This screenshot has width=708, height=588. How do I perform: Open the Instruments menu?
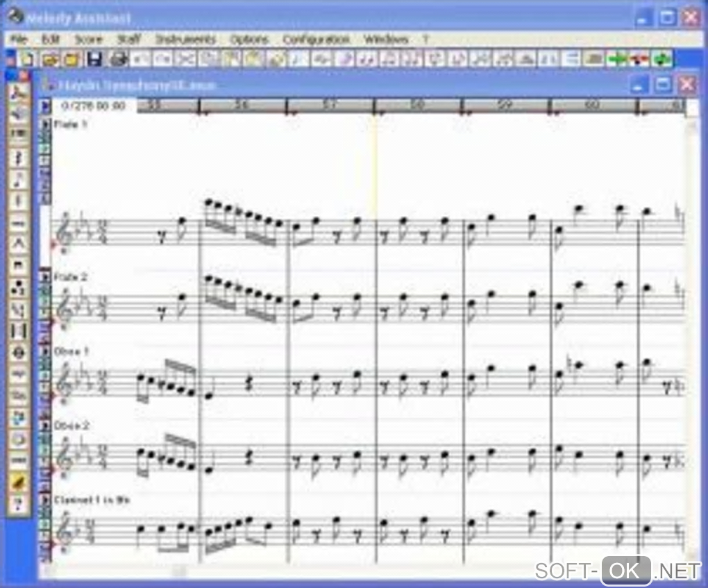click(185, 40)
